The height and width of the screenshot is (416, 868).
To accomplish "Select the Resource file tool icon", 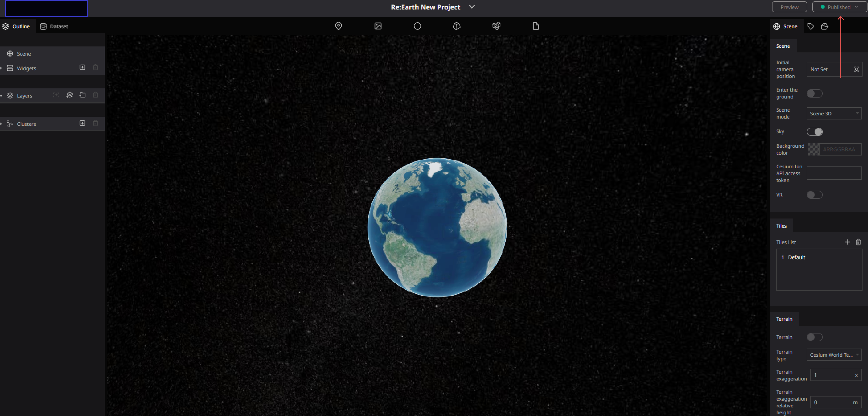I will (x=535, y=26).
